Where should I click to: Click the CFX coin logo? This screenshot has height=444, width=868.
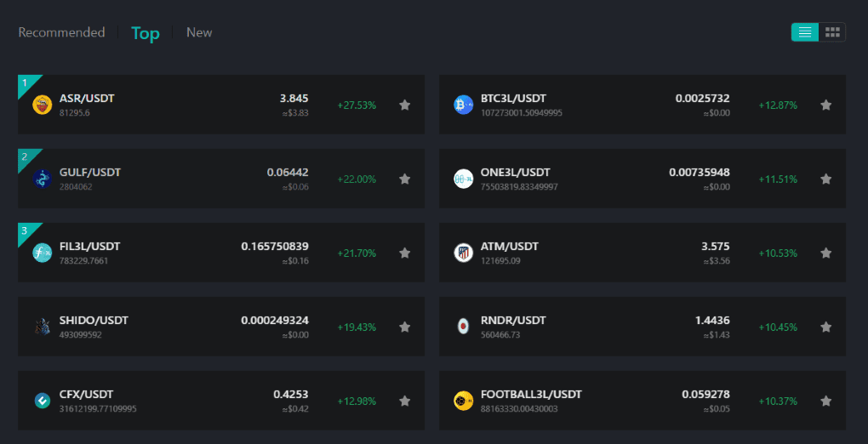(x=42, y=401)
